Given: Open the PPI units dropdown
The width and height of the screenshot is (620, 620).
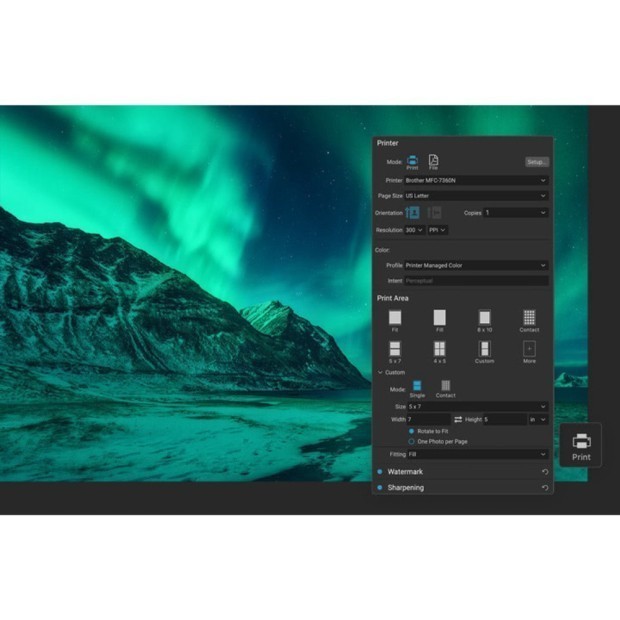Looking at the screenshot, I should point(437,230).
